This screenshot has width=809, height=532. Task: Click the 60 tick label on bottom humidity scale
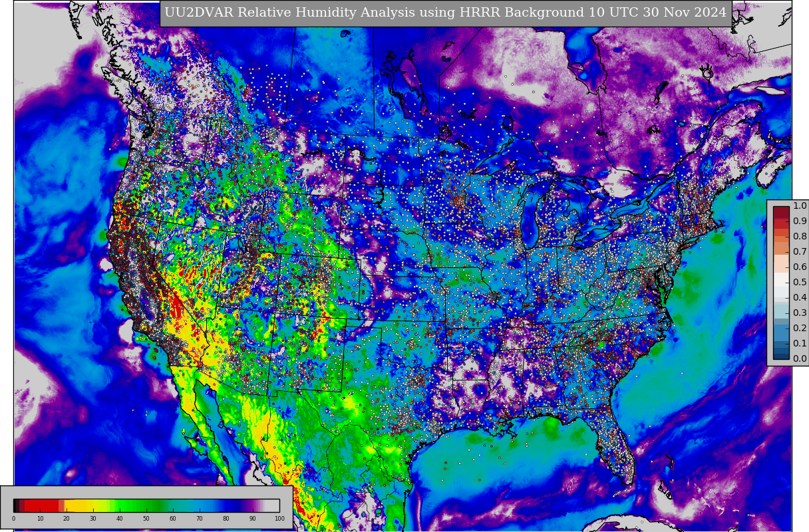click(173, 519)
